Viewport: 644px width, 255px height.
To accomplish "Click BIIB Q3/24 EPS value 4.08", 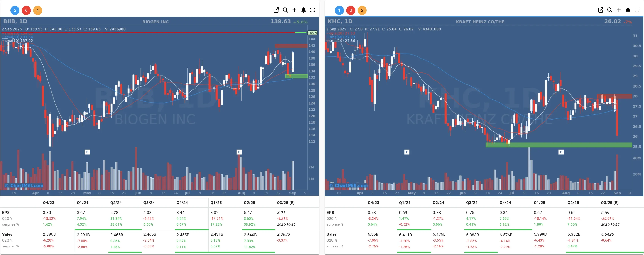I will (147, 212).
